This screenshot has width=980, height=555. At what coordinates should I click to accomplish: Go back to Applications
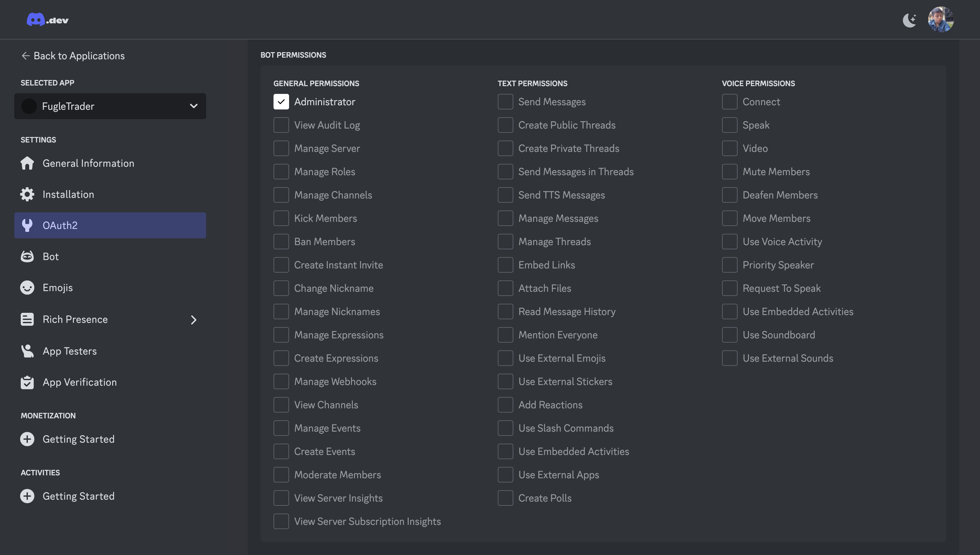pos(73,56)
